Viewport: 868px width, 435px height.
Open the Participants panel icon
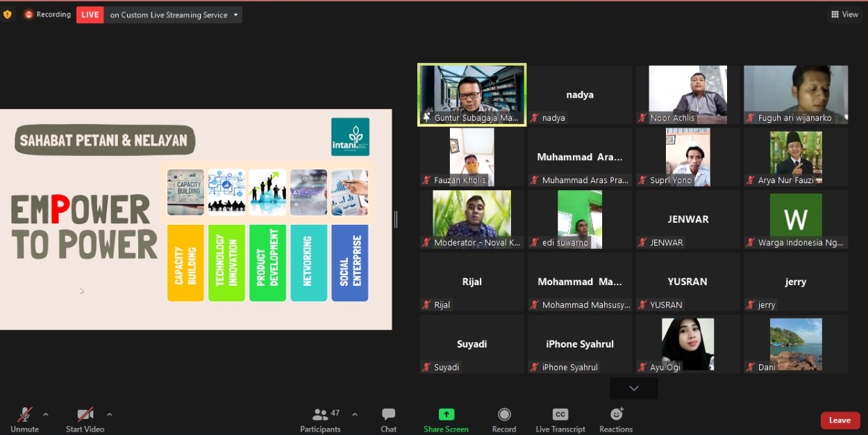click(320, 415)
